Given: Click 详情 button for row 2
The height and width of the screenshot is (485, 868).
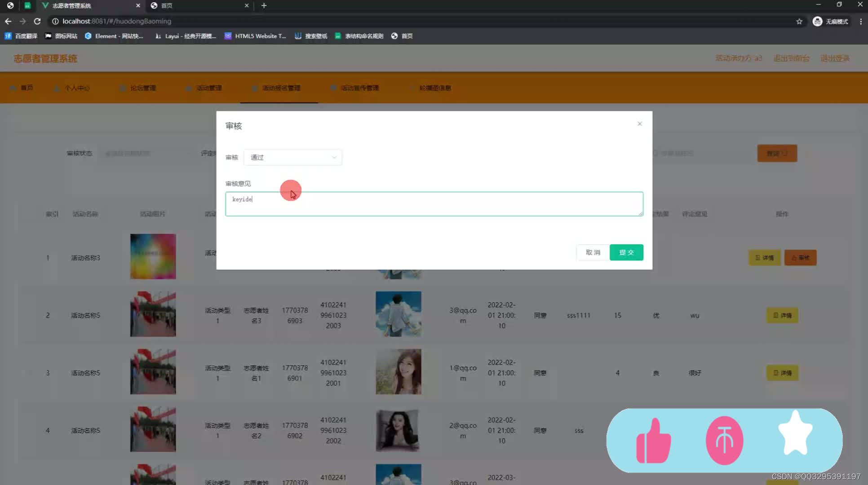Looking at the screenshot, I should (783, 315).
